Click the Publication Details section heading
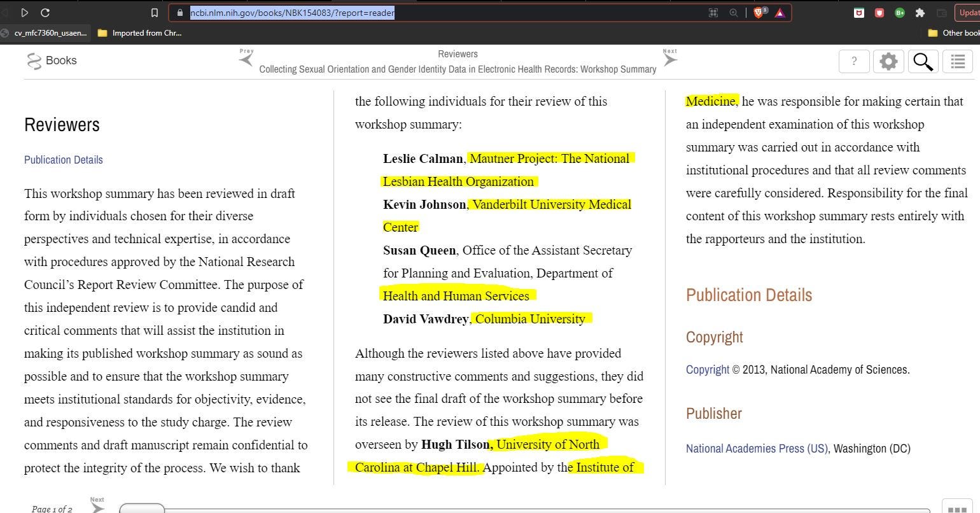 click(x=749, y=295)
